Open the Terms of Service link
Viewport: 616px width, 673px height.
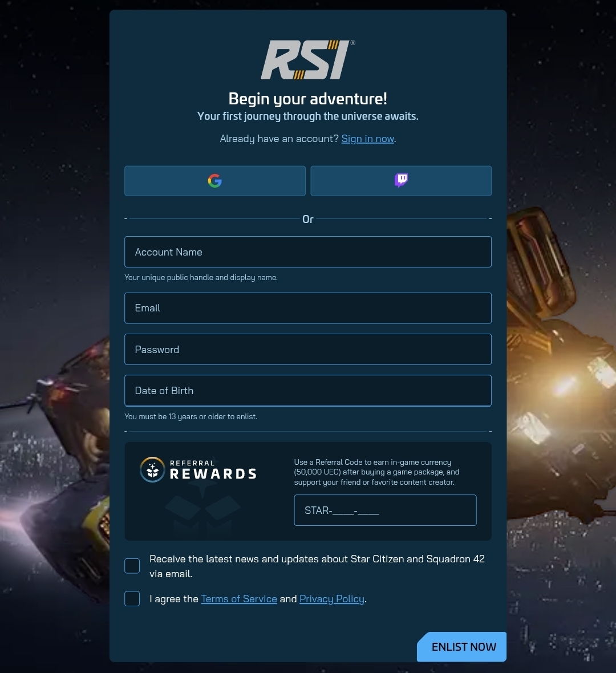[238, 599]
